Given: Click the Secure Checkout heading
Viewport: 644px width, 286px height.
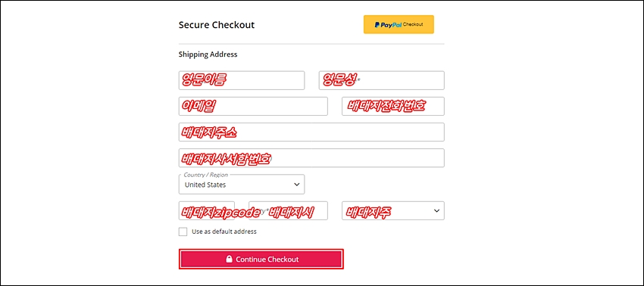Looking at the screenshot, I should coord(217,25).
